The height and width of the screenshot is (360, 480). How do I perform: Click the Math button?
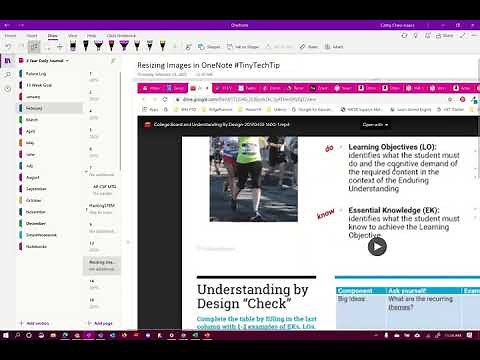pyautogui.click(x=334, y=47)
